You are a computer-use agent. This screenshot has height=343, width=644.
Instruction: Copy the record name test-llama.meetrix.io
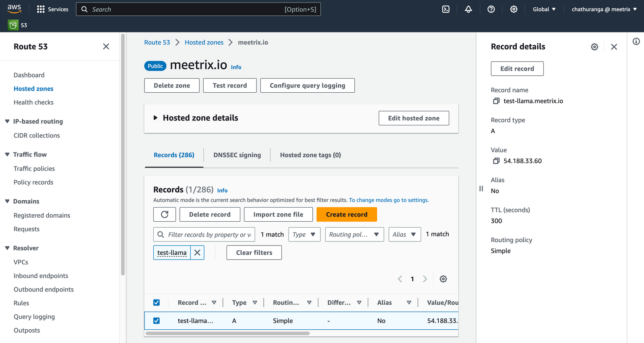point(497,101)
